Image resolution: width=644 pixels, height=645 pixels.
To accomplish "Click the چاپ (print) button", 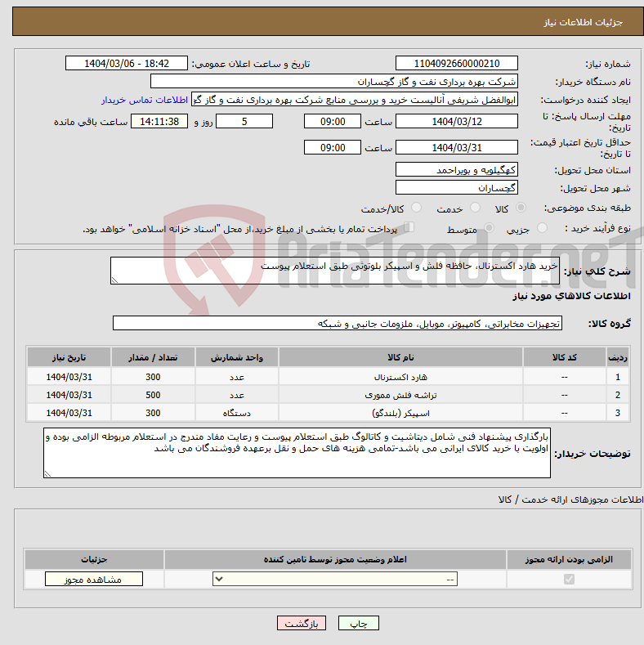I will point(358,624).
